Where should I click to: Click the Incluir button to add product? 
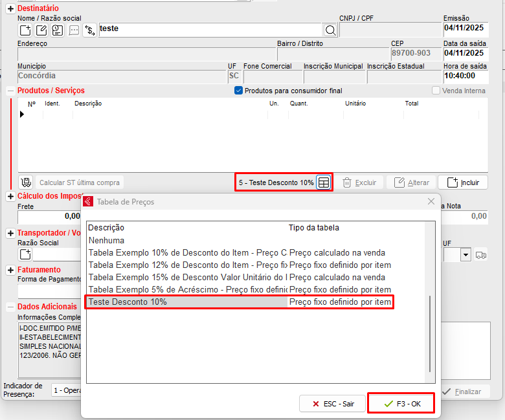click(462, 182)
